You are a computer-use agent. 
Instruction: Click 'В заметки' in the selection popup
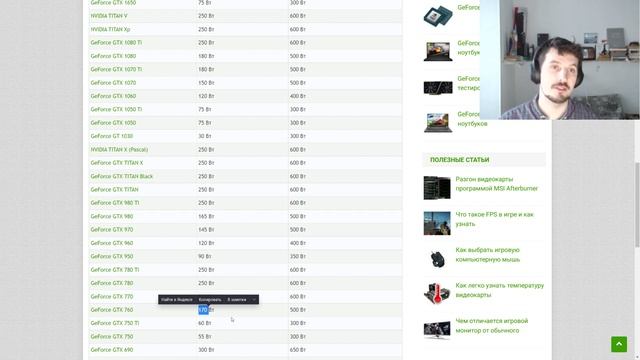point(237,300)
